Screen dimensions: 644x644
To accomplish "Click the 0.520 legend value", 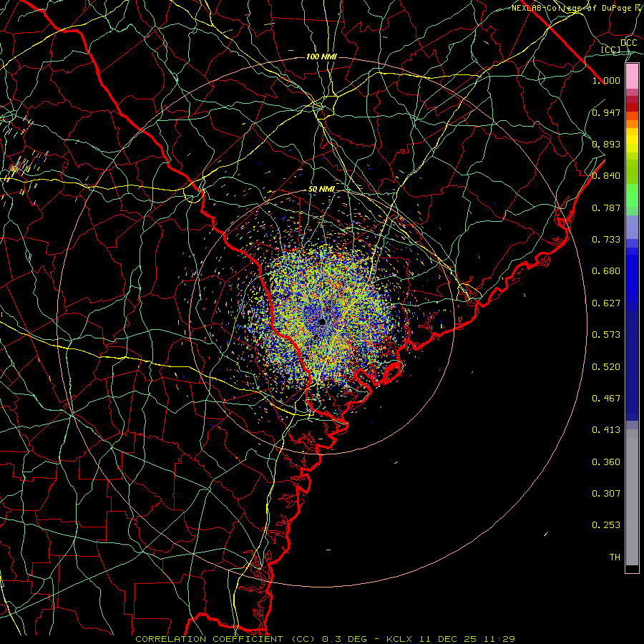I will pyautogui.click(x=606, y=367).
